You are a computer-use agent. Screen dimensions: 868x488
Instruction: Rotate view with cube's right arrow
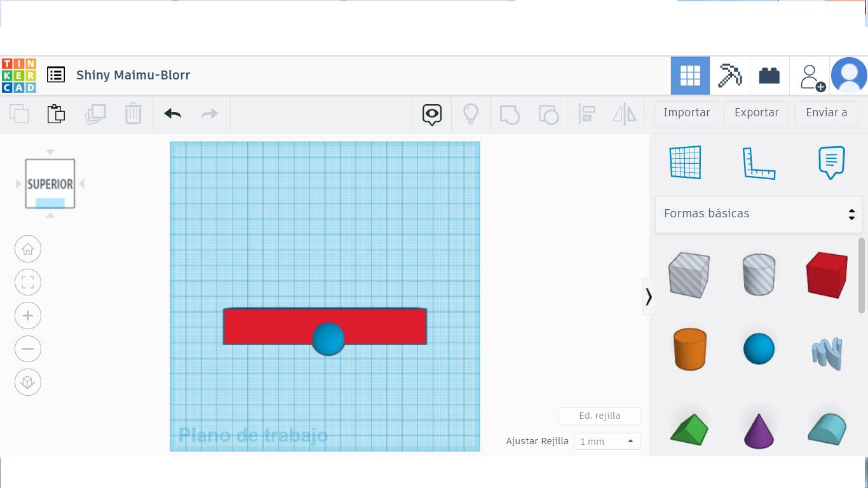82,184
